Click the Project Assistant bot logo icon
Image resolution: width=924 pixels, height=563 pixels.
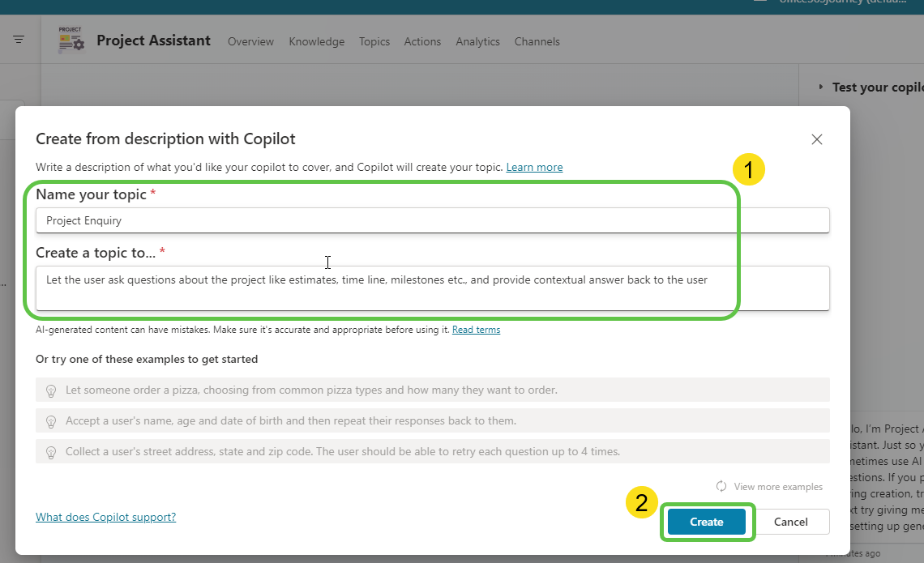click(x=71, y=41)
